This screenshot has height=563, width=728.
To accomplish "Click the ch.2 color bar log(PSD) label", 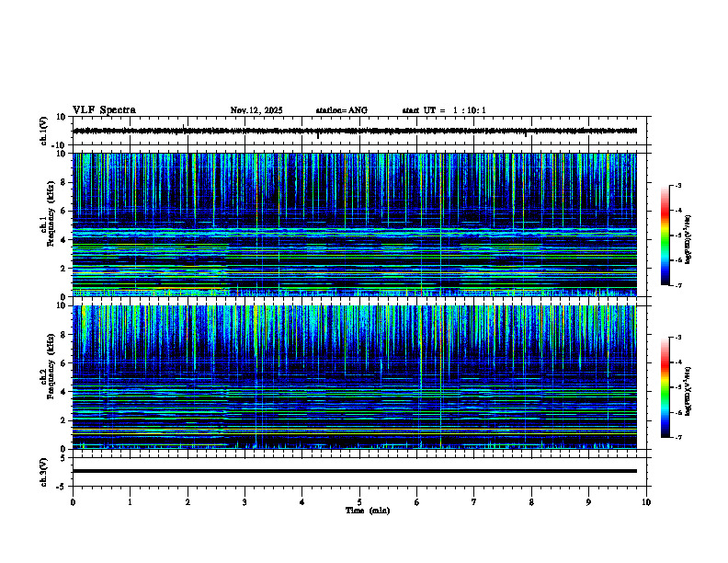I will click(688, 391).
